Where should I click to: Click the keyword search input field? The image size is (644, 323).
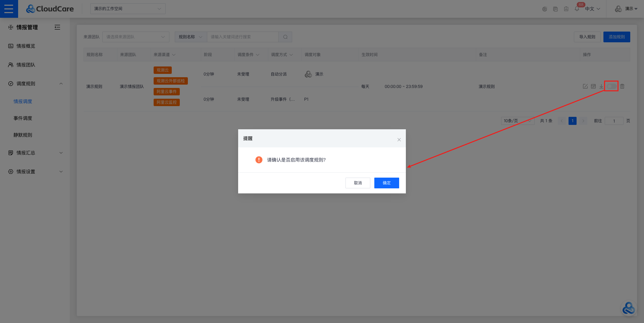pos(243,37)
